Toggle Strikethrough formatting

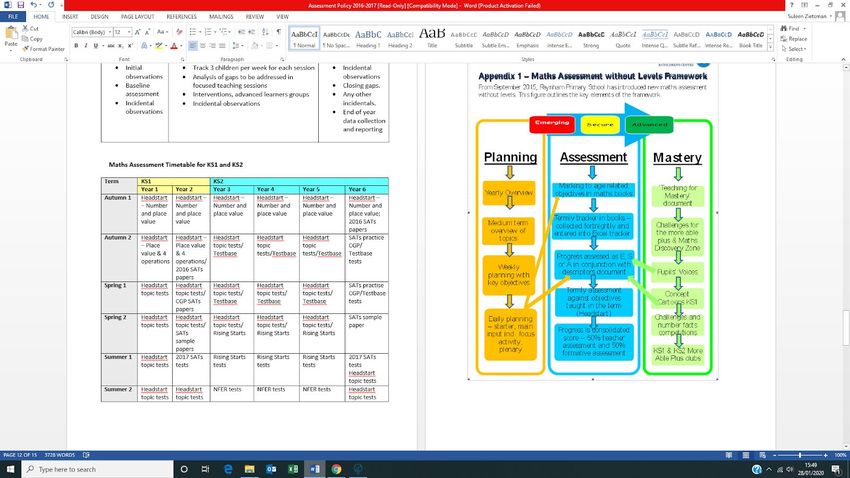point(111,46)
